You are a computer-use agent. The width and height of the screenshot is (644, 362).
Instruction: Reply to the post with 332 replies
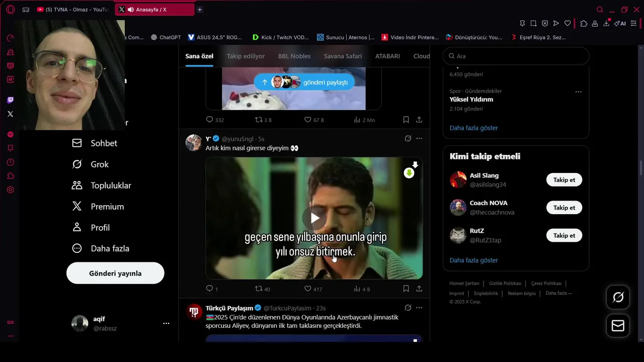pyautogui.click(x=215, y=120)
